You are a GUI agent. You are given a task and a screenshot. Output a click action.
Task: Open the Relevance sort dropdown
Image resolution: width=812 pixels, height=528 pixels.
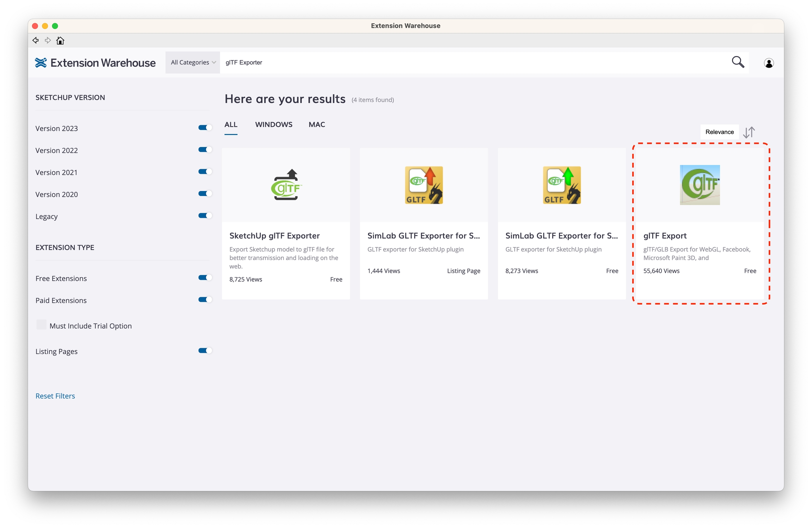tap(719, 132)
